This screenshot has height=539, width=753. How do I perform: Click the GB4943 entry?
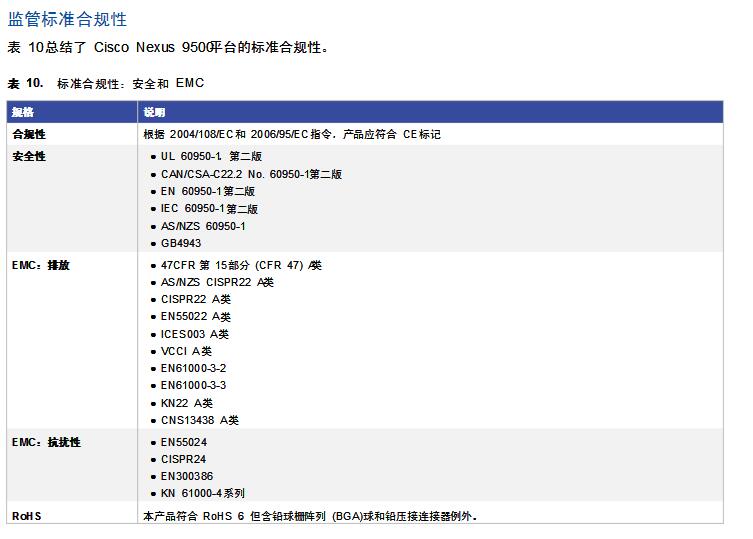point(181,244)
